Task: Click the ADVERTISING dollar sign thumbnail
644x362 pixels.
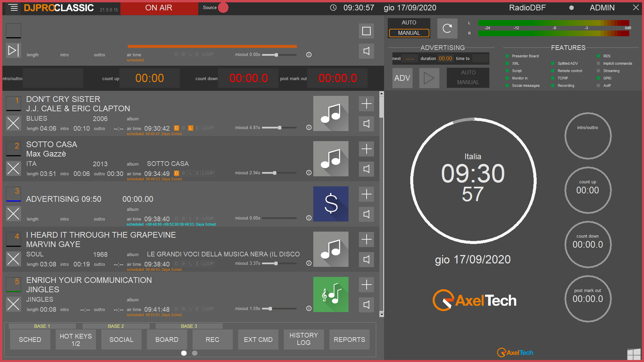Action: [331, 204]
